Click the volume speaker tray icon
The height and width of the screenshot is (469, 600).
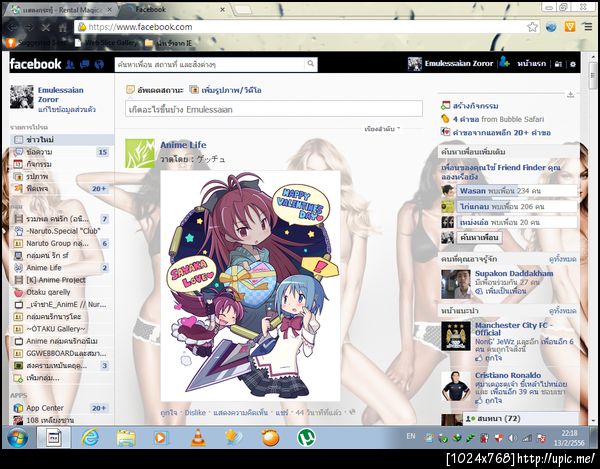(x=513, y=438)
